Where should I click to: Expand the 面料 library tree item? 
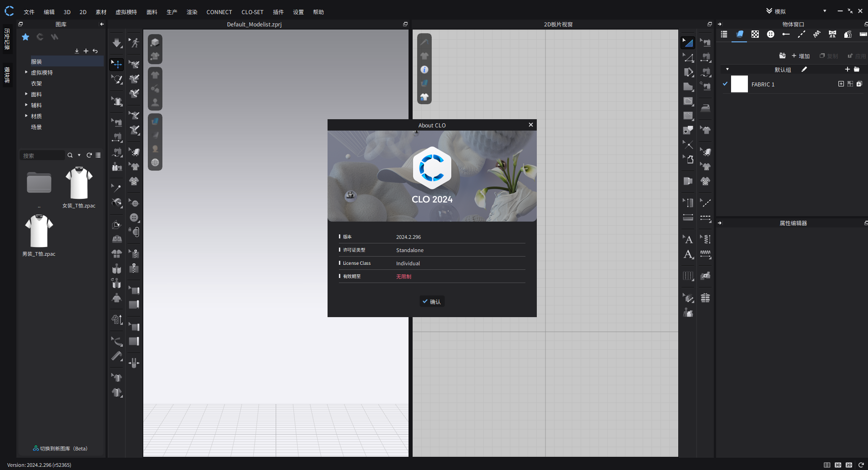click(x=26, y=94)
